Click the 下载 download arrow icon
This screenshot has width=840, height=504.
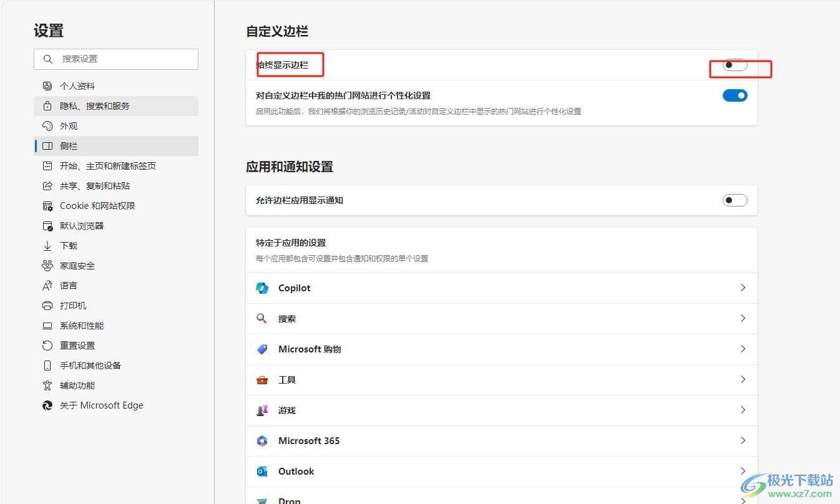(x=47, y=246)
